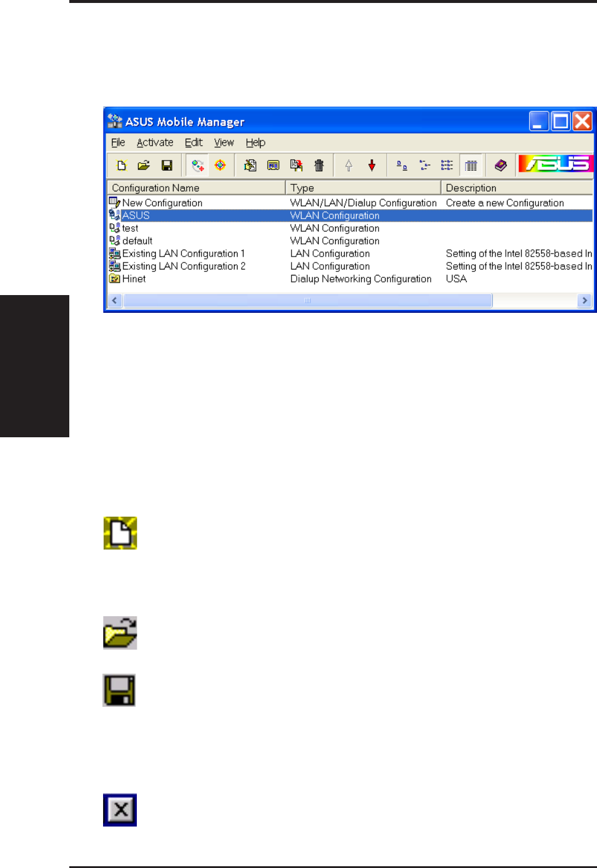The width and height of the screenshot is (597, 868).
Task: Click the ASUS Mobile Manager title bar icon
Action: [115, 121]
